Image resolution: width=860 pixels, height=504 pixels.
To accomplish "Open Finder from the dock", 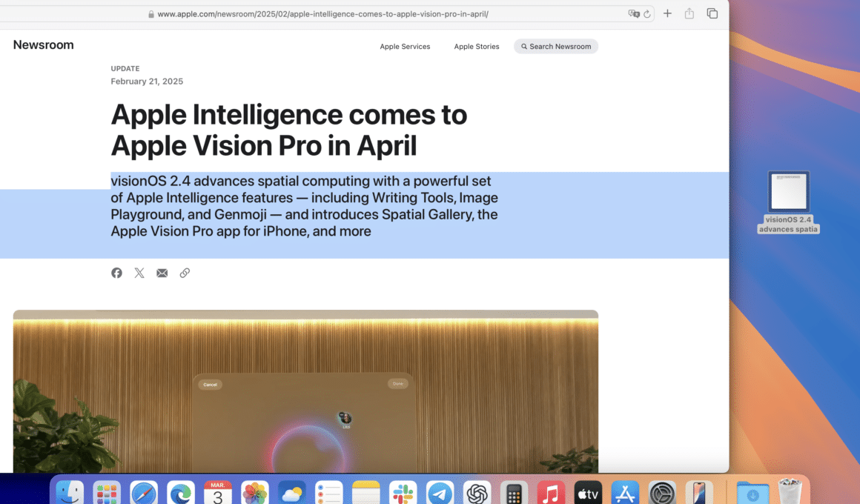I will tap(70, 493).
